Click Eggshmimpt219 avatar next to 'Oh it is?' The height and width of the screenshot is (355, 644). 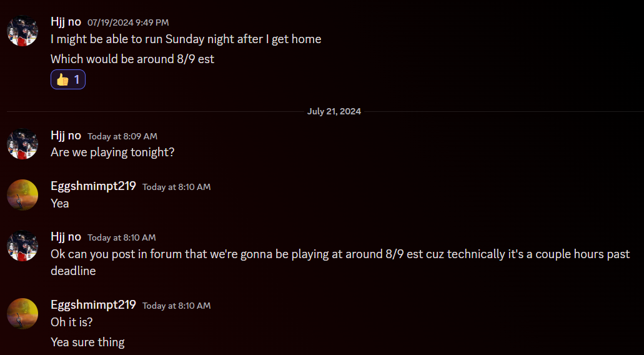click(x=22, y=314)
